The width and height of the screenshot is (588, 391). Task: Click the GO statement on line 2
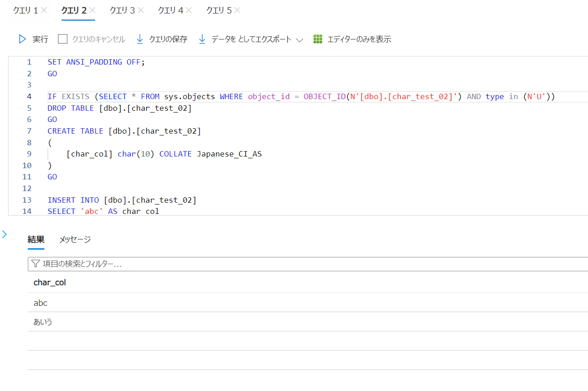pos(52,74)
